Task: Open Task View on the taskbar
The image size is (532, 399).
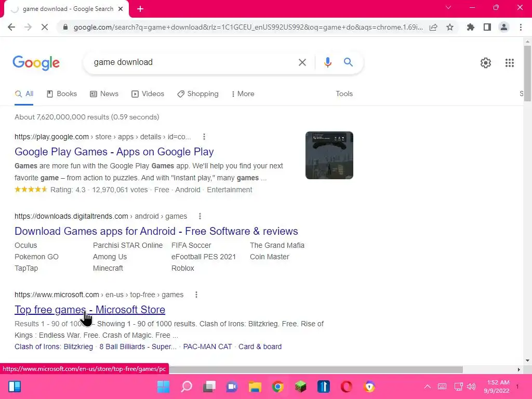Action: coord(209,387)
